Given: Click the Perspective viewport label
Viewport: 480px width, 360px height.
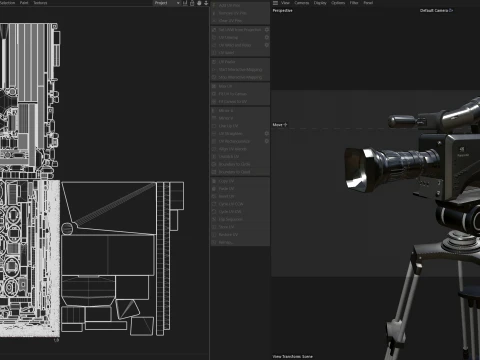Looking at the screenshot, I should coord(282,11).
